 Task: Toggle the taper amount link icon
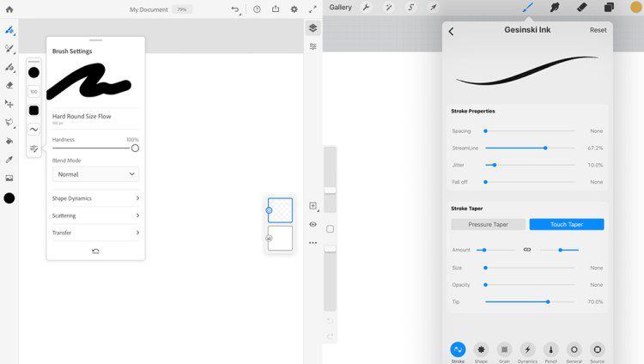(x=527, y=250)
